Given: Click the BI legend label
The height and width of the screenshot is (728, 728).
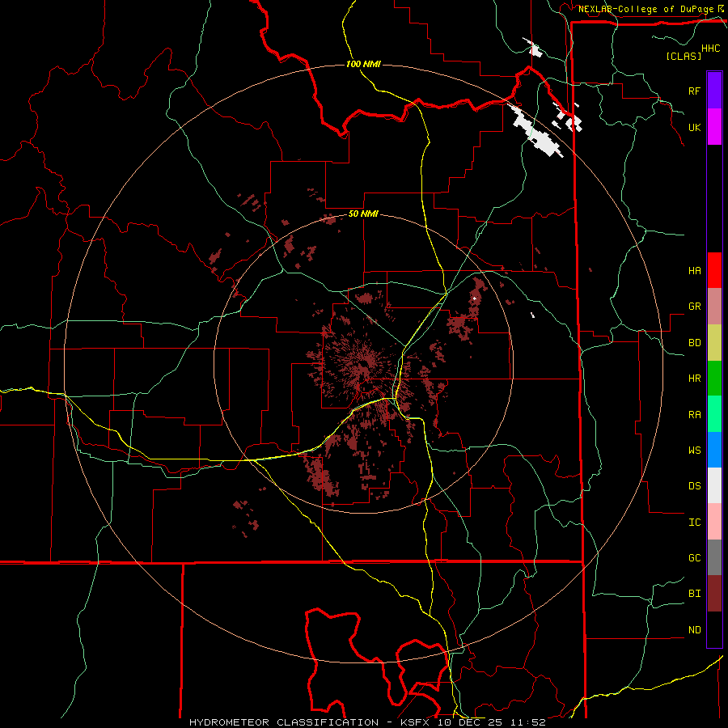Looking at the screenshot, I should tap(694, 594).
